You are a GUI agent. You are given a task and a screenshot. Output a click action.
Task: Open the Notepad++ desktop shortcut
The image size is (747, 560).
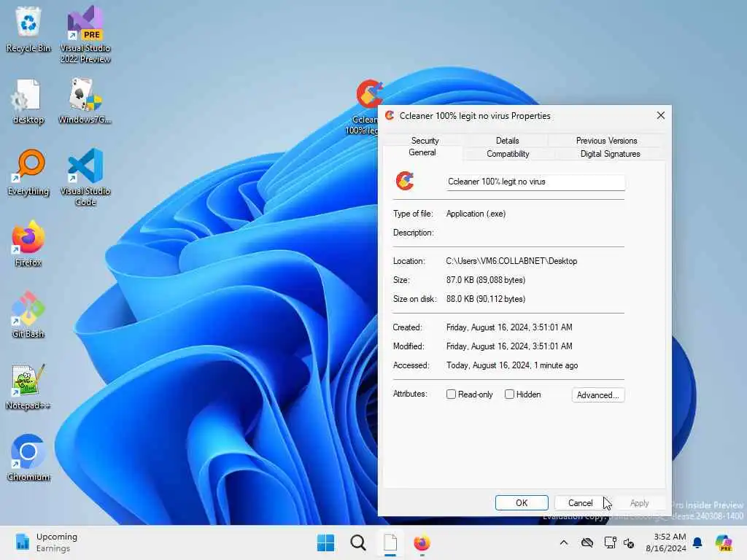pos(28,386)
